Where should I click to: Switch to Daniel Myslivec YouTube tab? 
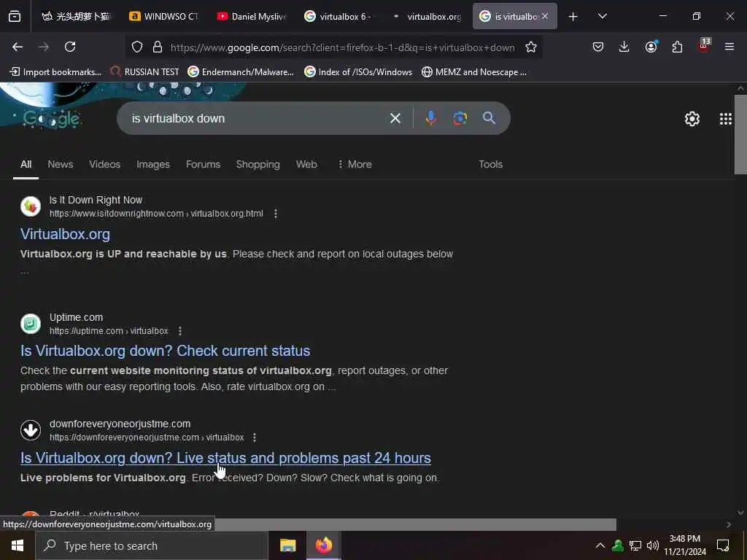click(252, 17)
